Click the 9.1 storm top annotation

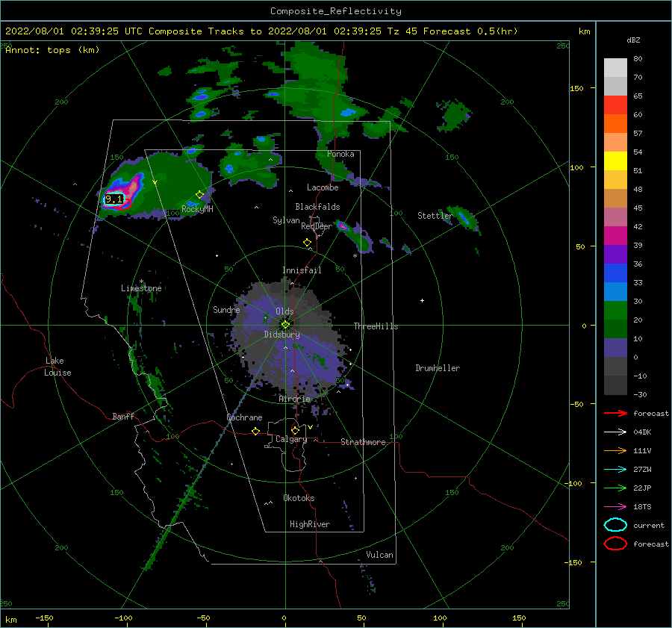point(113,199)
